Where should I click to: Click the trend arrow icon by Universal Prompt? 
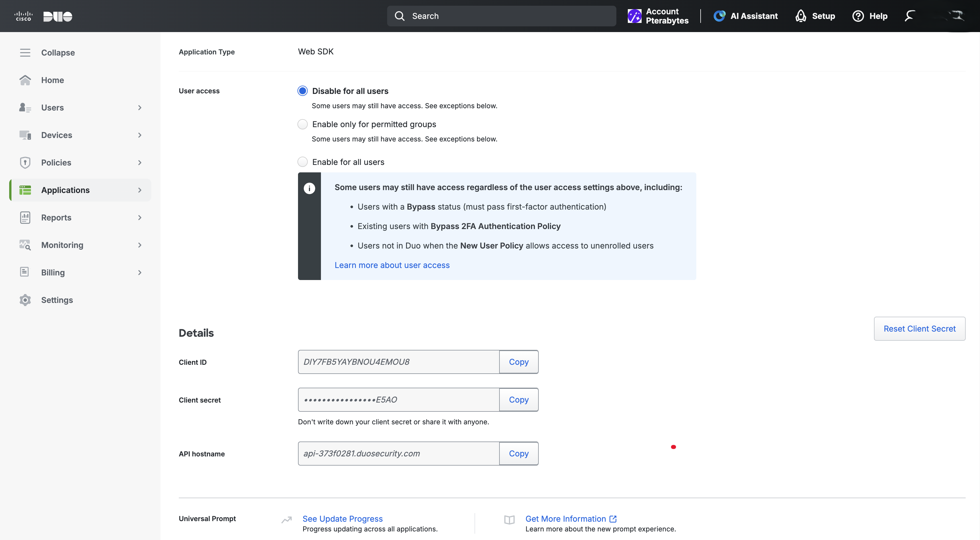(x=287, y=519)
